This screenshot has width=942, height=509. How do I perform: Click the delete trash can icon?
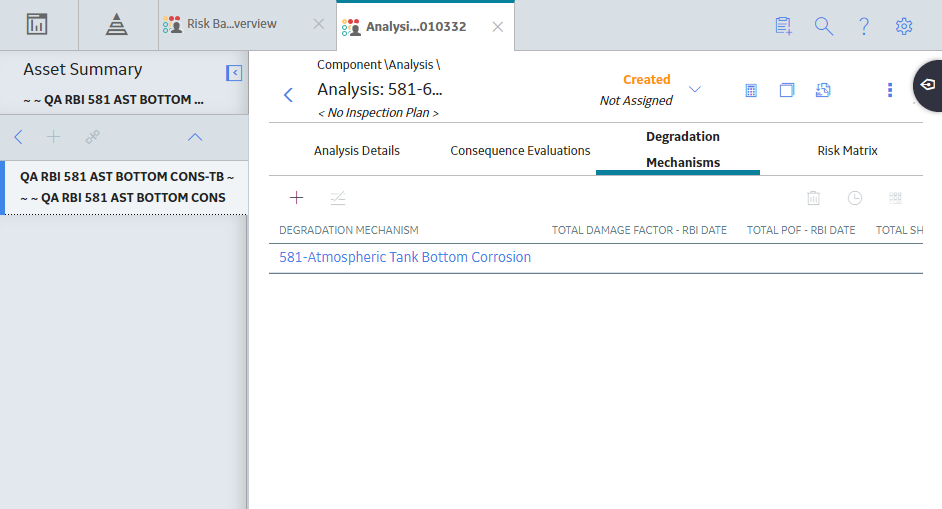point(813,198)
